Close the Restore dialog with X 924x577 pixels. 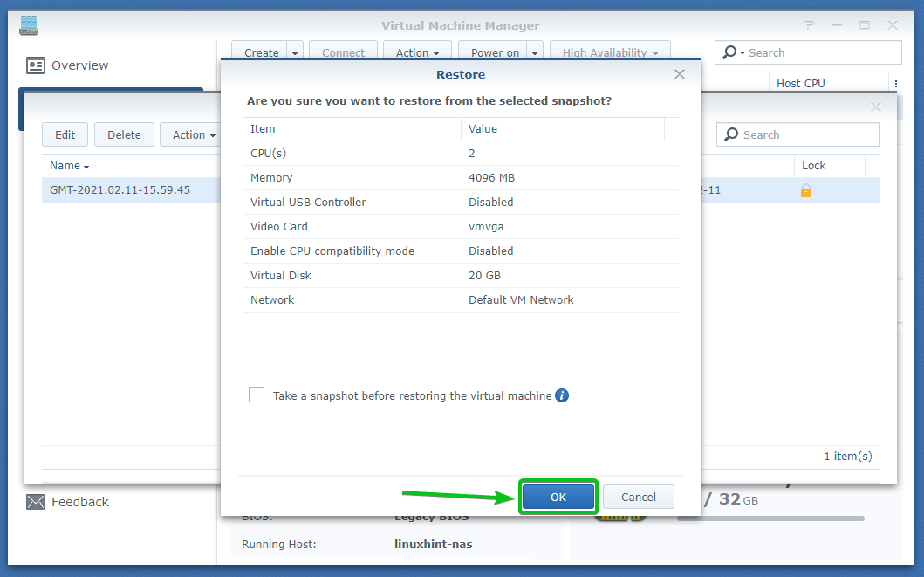click(x=680, y=75)
